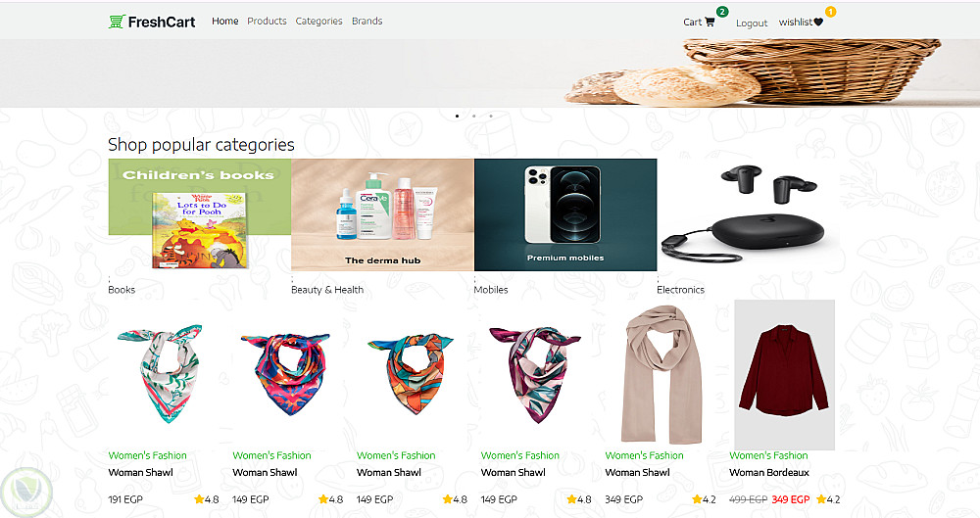This screenshot has width=980, height=518.
Task: Select the Children's books category image
Action: point(199,214)
